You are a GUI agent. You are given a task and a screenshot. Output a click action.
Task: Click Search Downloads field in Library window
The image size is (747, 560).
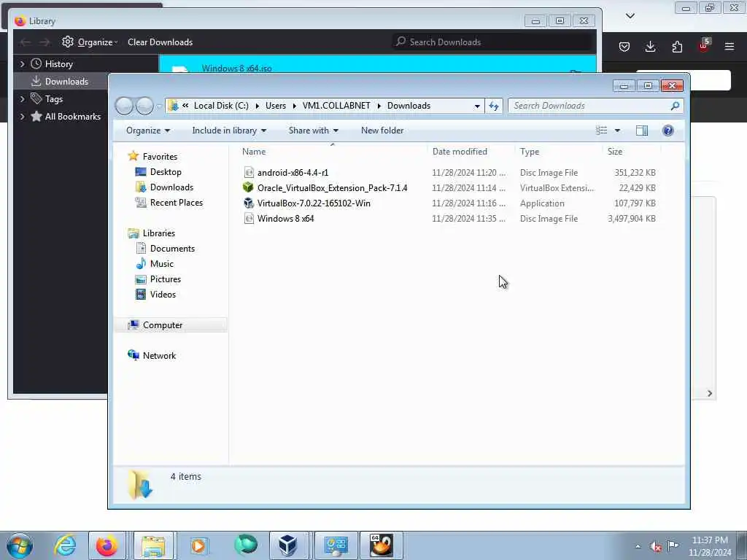pyautogui.click(x=493, y=42)
